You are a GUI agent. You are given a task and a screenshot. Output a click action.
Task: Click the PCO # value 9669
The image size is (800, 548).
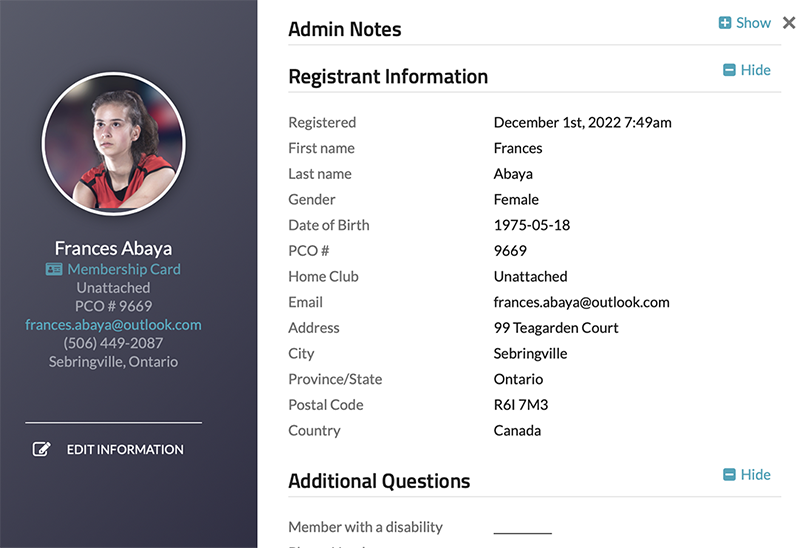click(x=510, y=251)
